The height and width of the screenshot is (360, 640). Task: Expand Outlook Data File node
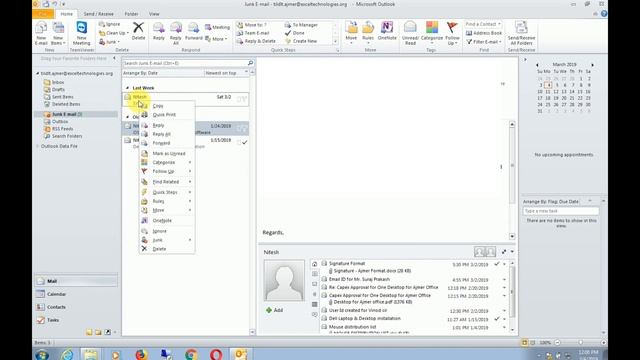[38, 146]
